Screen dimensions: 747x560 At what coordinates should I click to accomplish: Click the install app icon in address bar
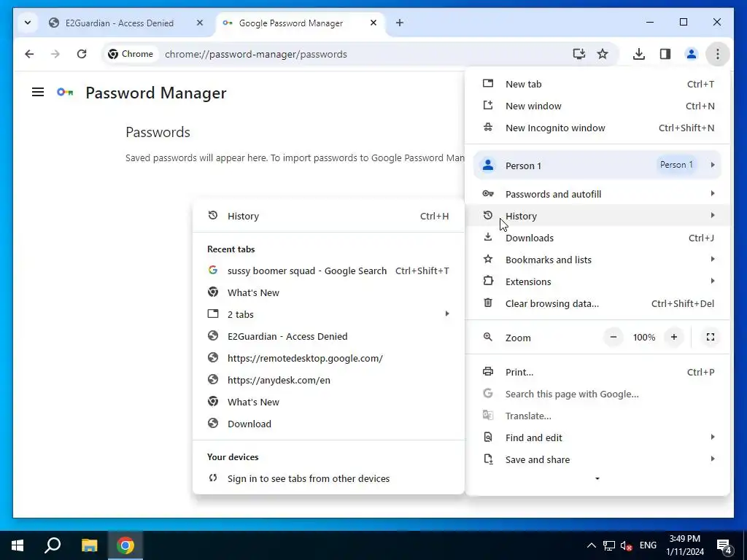(x=578, y=54)
